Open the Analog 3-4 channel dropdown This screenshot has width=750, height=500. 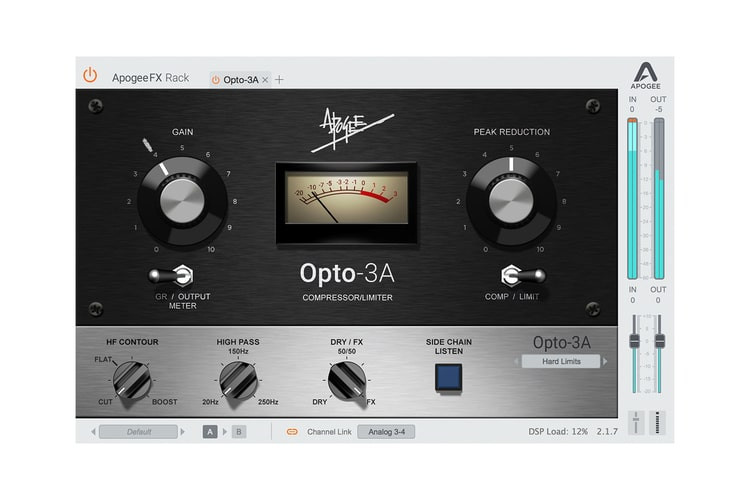tap(386, 432)
